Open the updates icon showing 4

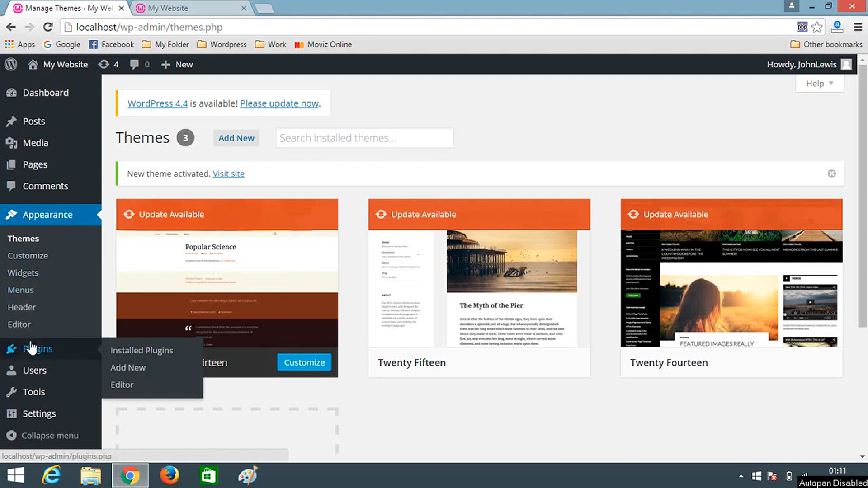[104, 64]
